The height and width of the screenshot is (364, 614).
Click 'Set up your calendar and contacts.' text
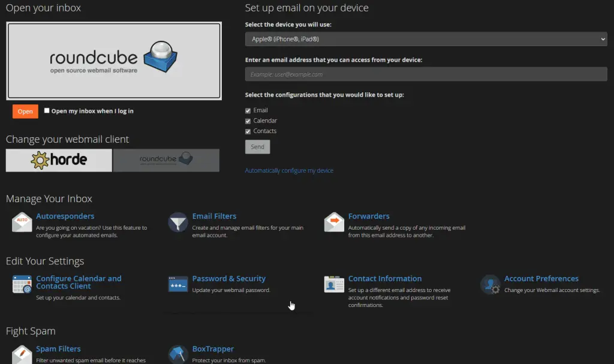pyautogui.click(x=79, y=297)
